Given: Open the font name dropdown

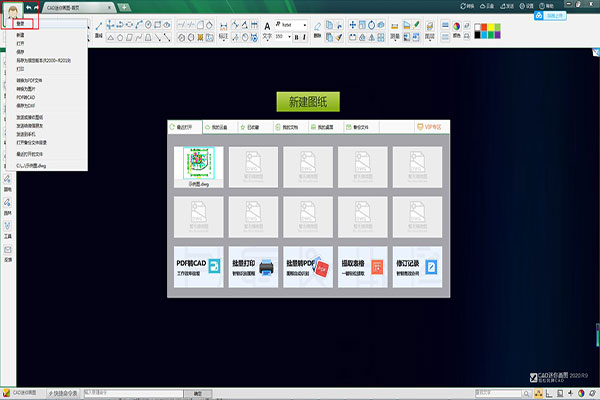Looking at the screenshot, I should [x=291, y=25].
